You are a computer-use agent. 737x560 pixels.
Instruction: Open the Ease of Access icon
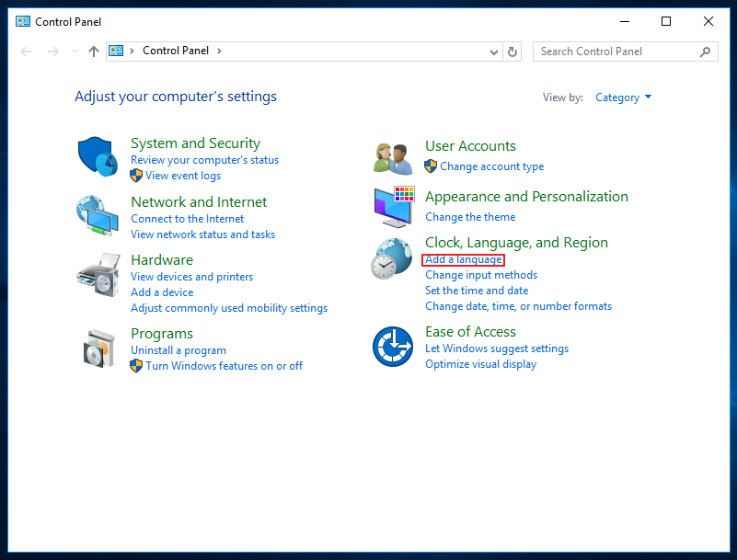coord(393,347)
